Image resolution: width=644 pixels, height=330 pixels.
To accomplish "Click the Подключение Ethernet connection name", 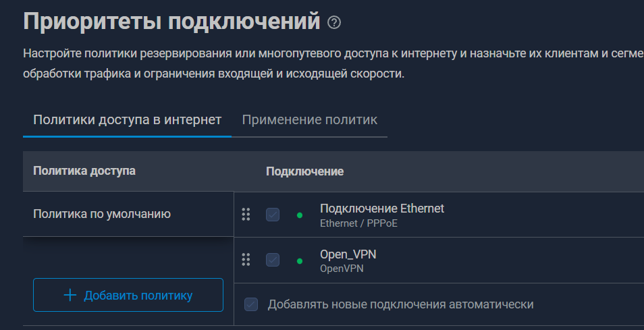I will 382,209.
